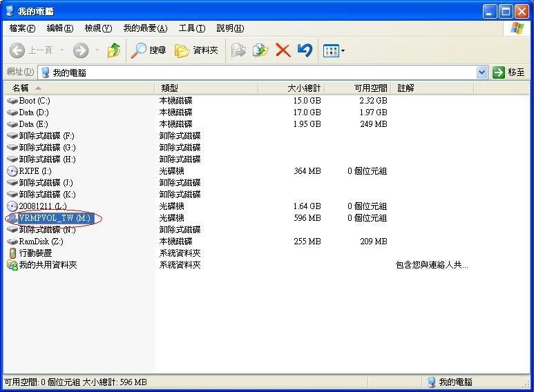
Task: Click the 移至 Go button
Action: pyautogui.click(x=508, y=72)
